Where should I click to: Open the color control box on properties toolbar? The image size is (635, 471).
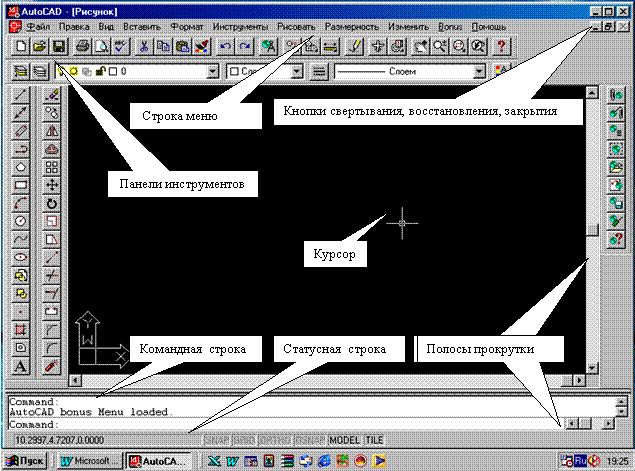[265, 72]
